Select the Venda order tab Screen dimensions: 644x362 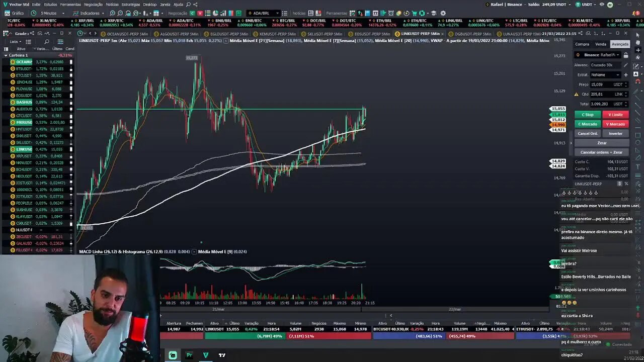click(601, 44)
